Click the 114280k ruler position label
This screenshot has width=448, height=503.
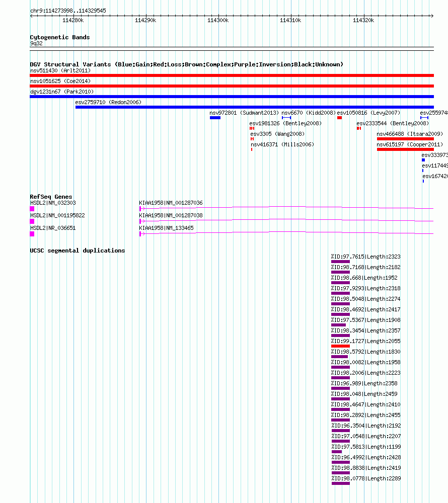(x=73, y=21)
